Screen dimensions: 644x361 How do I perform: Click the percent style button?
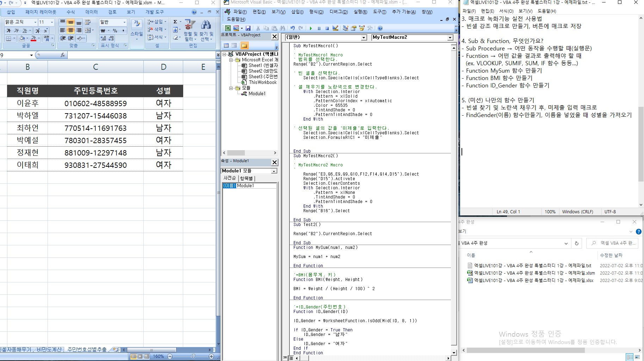coord(115,31)
